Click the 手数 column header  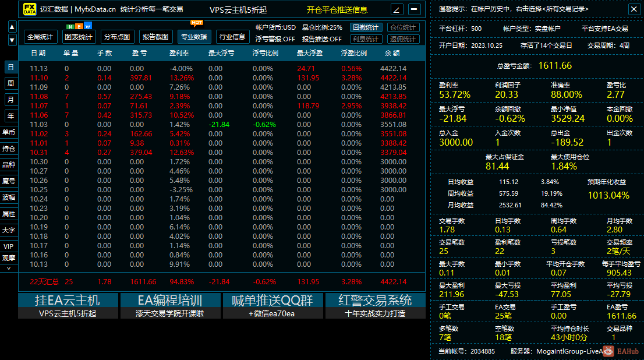click(x=104, y=53)
